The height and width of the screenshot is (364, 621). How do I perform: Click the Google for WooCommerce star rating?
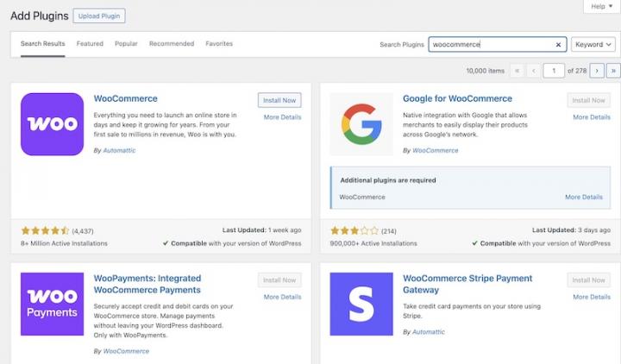tap(354, 230)
